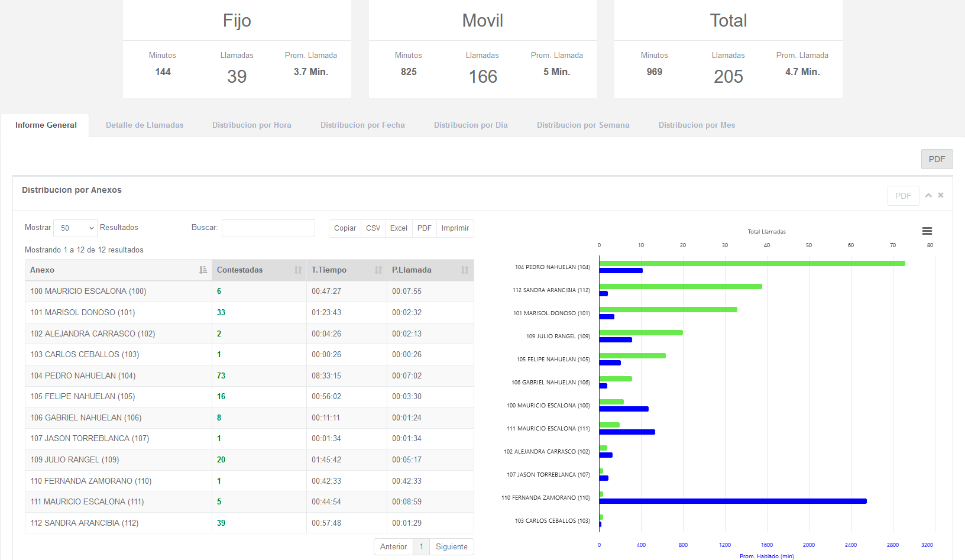This screenshot has height=560, width=965.
Task: Click the top-right gray PDF button
Action: [937, 159]
